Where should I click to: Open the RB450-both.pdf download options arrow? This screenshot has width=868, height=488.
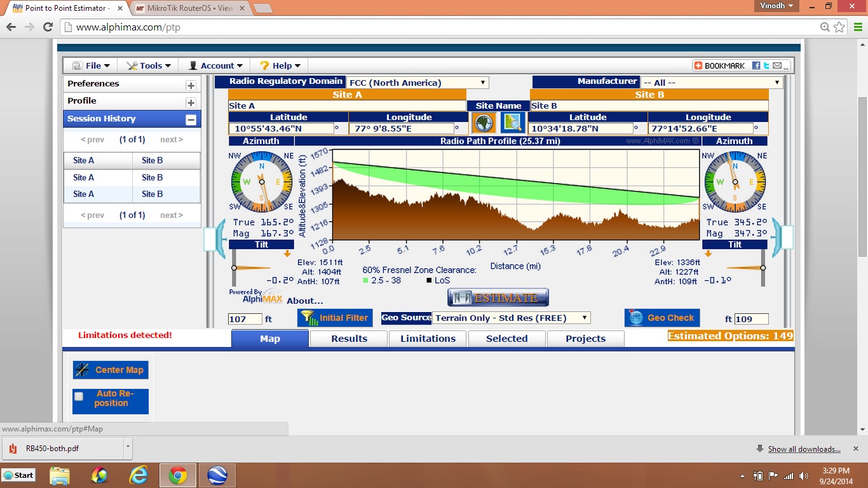pos(128,447)
